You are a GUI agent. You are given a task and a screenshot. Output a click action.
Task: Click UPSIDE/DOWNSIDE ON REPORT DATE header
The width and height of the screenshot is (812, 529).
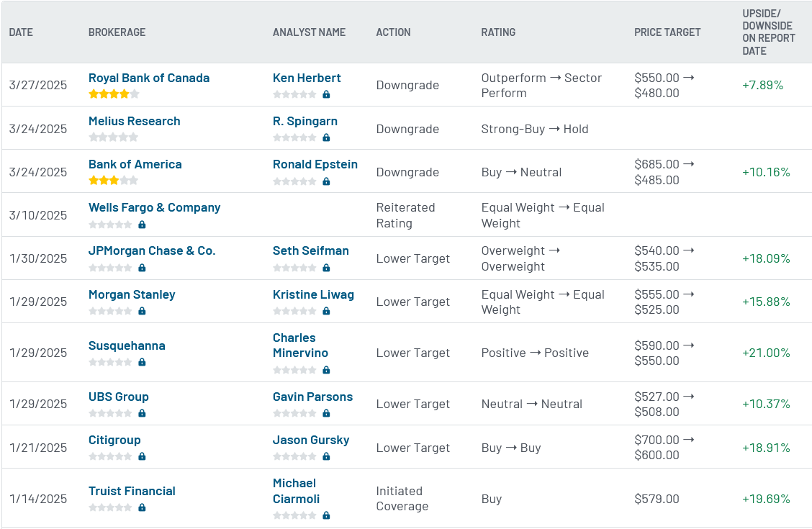[769, 32]
